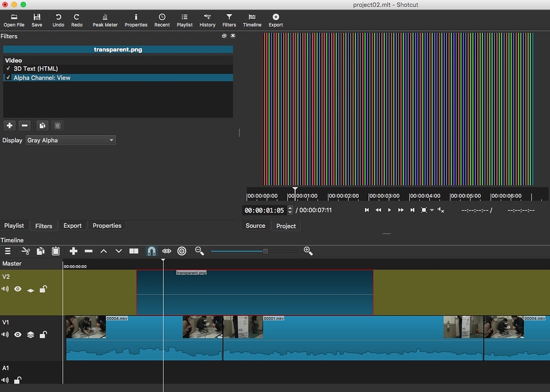This screenshot has height=392, width=550.
Task: Fast forward playback
Action: click(x=401, y=210)
